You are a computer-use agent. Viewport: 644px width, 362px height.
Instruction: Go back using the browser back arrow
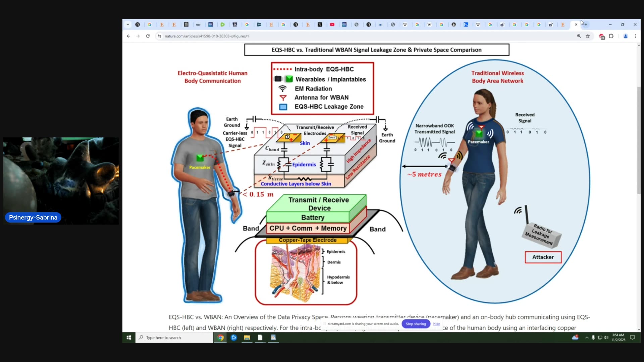coord(128,36)
